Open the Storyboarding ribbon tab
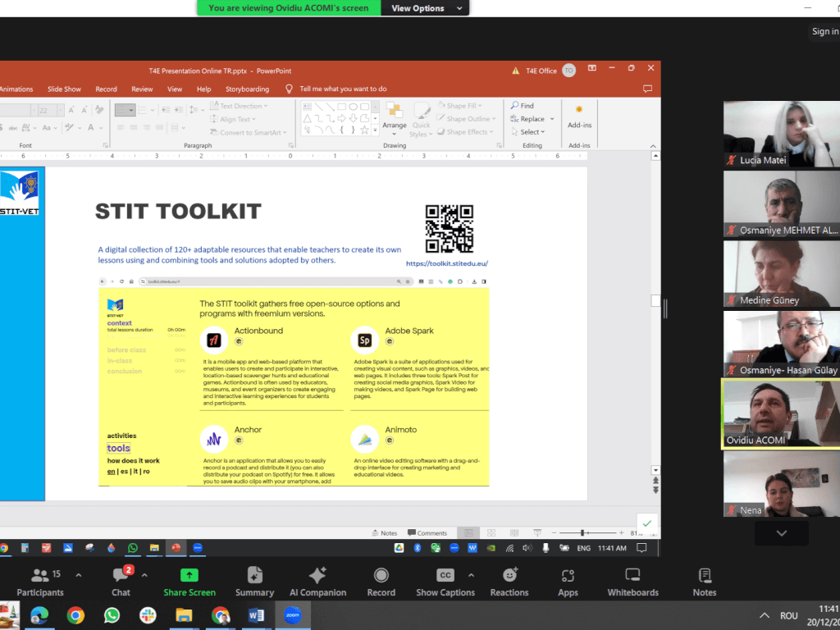This screenshot has width=840, height=630. coord(247,89)
